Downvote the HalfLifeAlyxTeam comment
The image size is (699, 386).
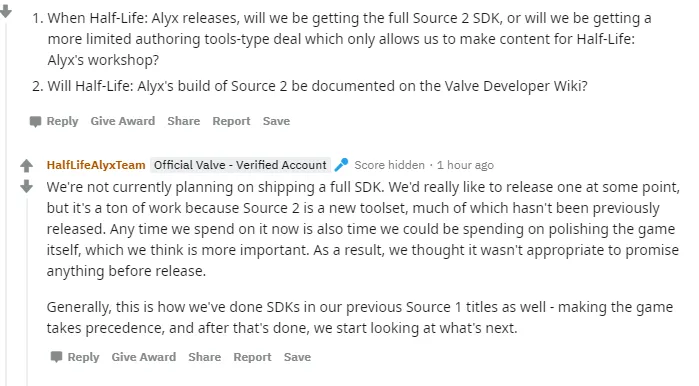tap(26, 186)
